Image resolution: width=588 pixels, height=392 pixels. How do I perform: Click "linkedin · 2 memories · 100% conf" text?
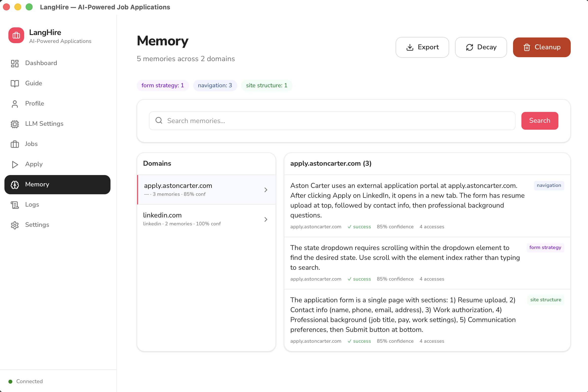182,224
